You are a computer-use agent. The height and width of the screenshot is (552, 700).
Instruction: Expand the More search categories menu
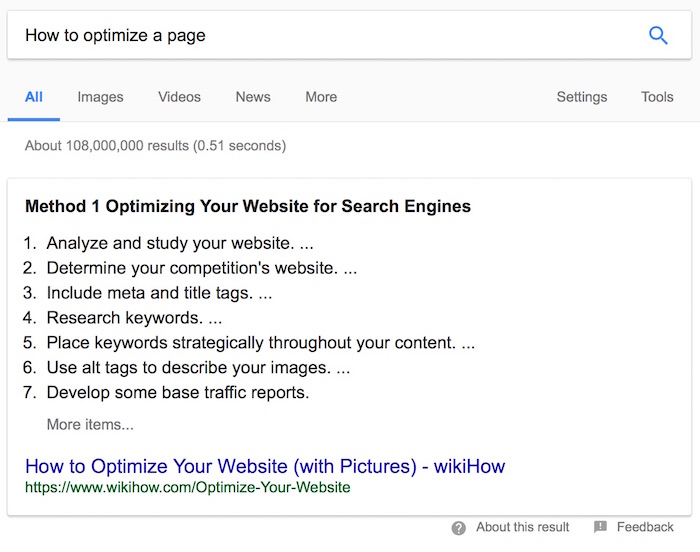coord(321,97)
